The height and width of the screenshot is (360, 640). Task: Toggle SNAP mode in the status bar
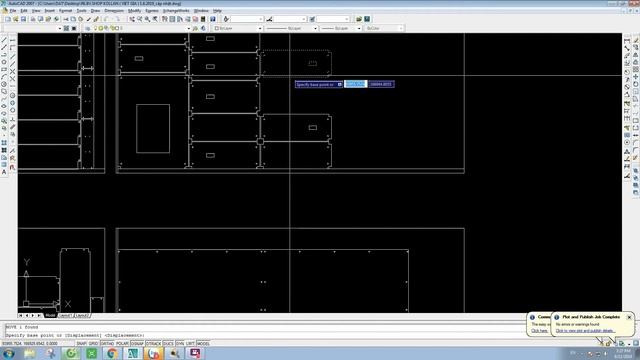click(82, 344)
